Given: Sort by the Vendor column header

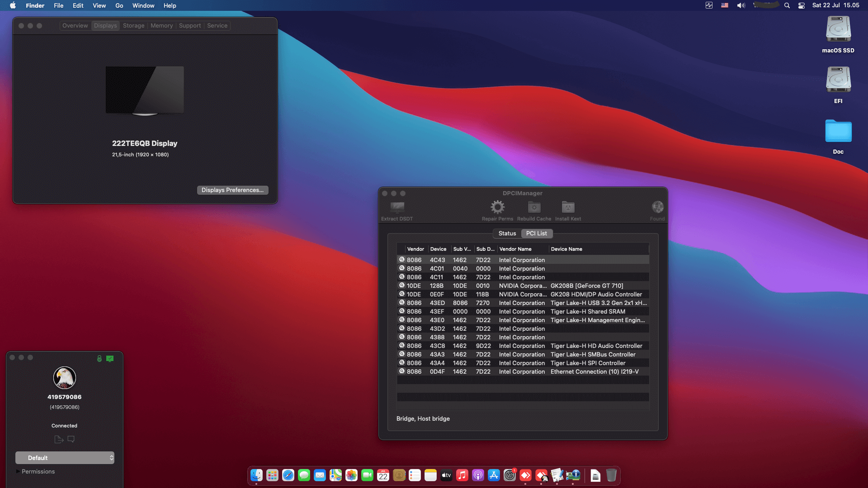Looking at the screenshot, I should (415, 249).
